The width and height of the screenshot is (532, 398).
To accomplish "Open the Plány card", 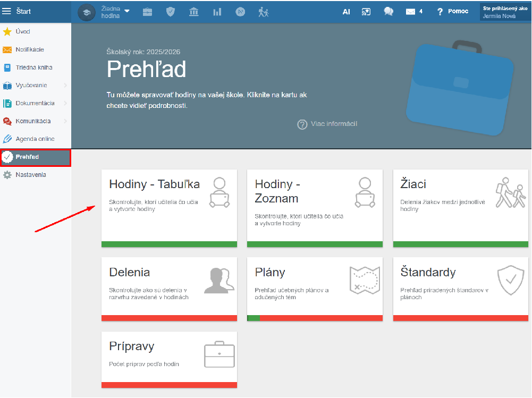I will pyautogui.click(x=315, y=289).
